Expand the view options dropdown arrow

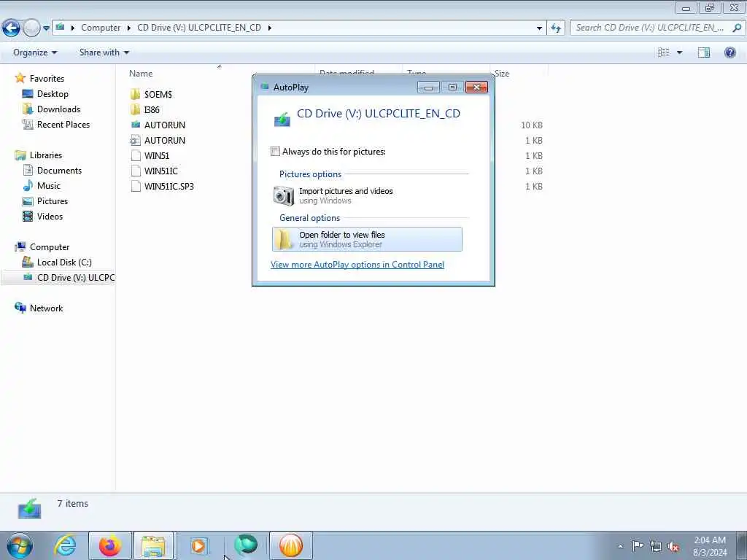click(x=679, y=52)
